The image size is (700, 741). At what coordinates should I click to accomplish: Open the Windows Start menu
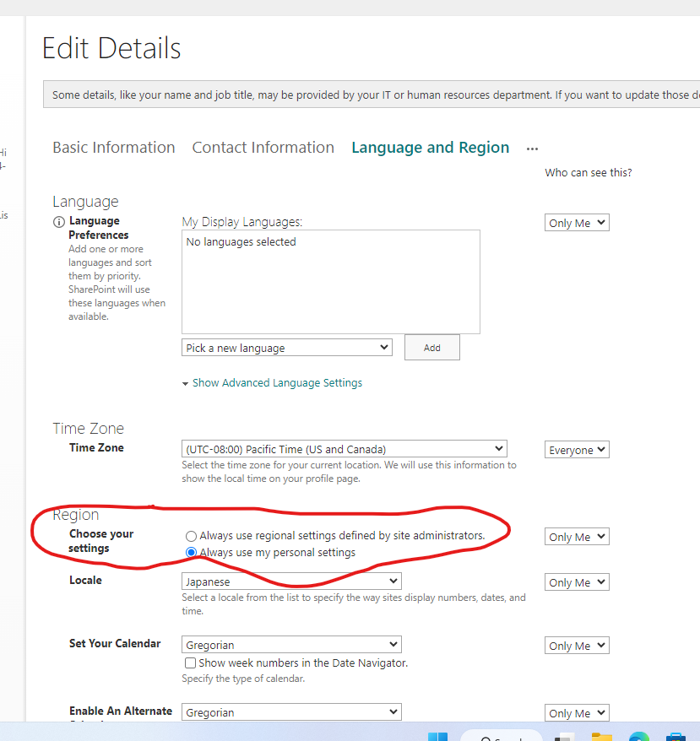click(x=439, y=737)
